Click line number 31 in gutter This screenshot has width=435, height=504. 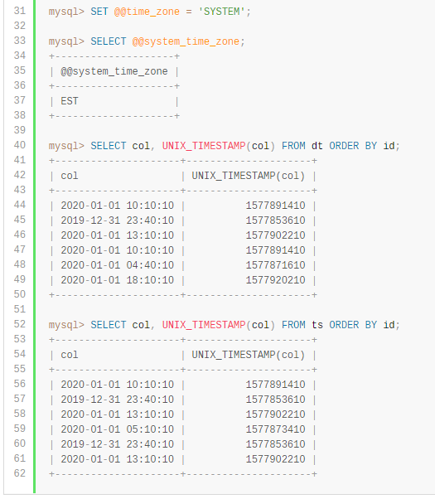coord(20,11)
